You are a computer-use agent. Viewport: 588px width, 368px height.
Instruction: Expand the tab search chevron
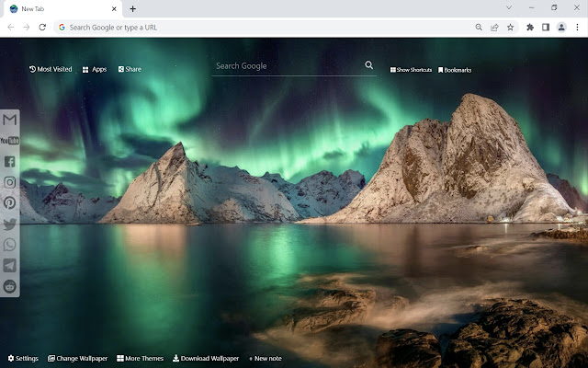[x=509, y=7]
